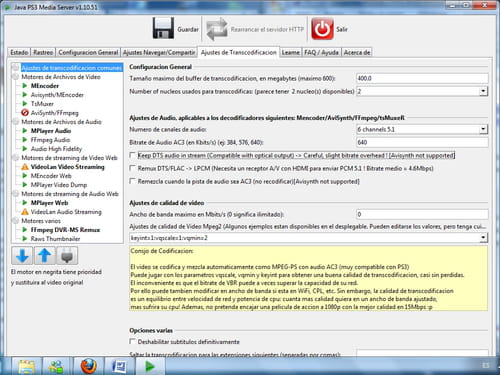Open the Word taskbar icon
This screenshot has height=375, width=500.
pyautogui.click(x=119, y=366)
